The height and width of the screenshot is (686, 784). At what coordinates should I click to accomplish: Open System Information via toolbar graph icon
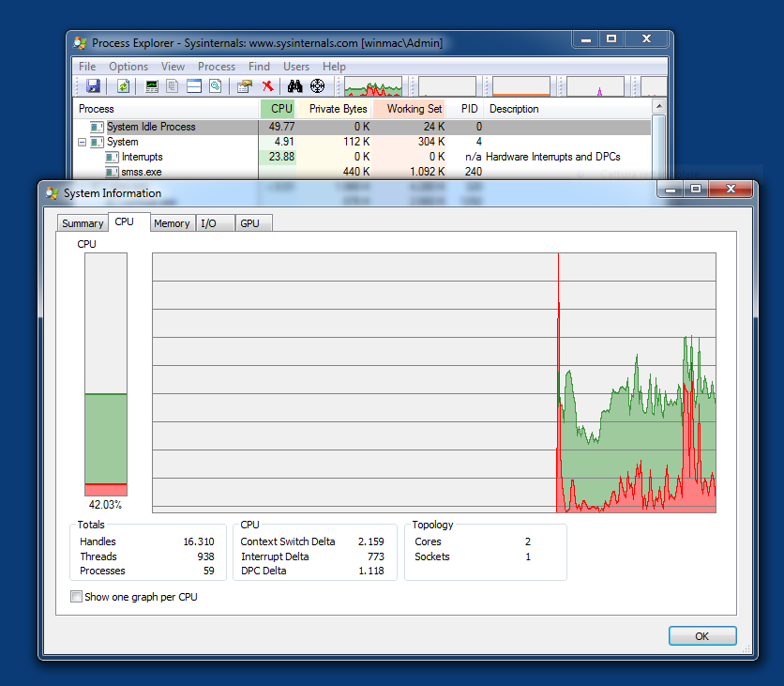(x=152, y=86)
